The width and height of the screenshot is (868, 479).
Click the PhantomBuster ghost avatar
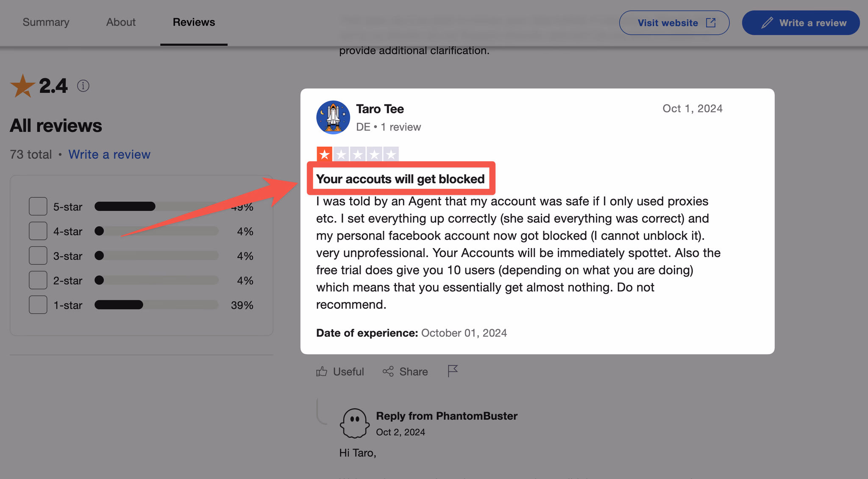pyautogui.click(x=354, y=423)
